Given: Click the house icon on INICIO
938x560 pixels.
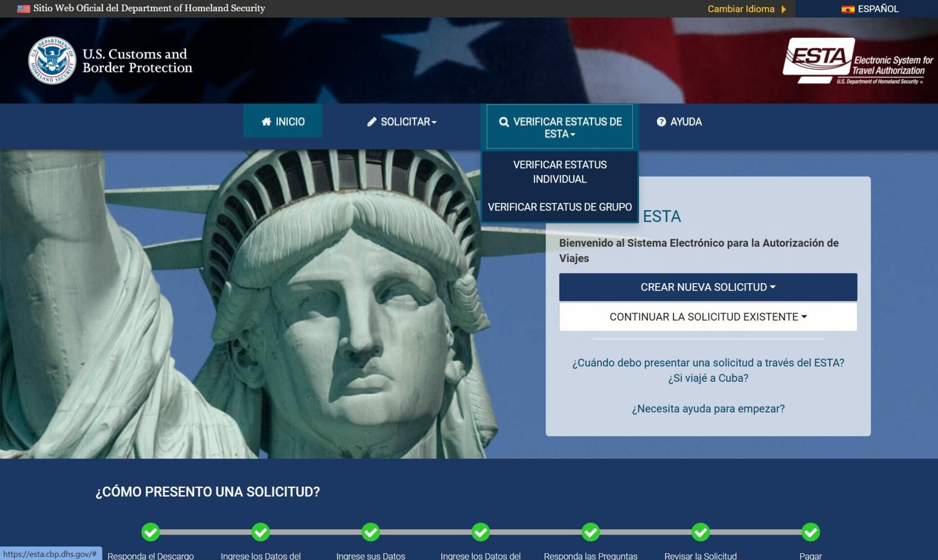Looking at the screenshot, I should pyautogui.click(x=266, y=122).
